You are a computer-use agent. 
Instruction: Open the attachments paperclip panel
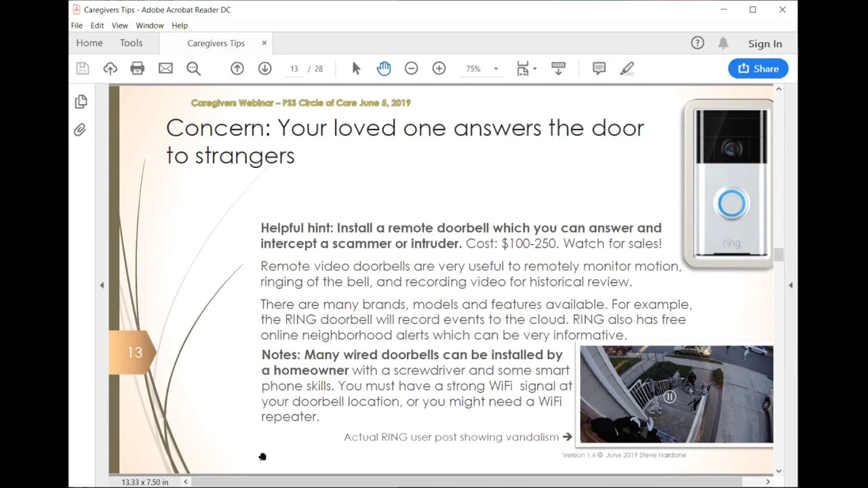click(x=80, y=129)
